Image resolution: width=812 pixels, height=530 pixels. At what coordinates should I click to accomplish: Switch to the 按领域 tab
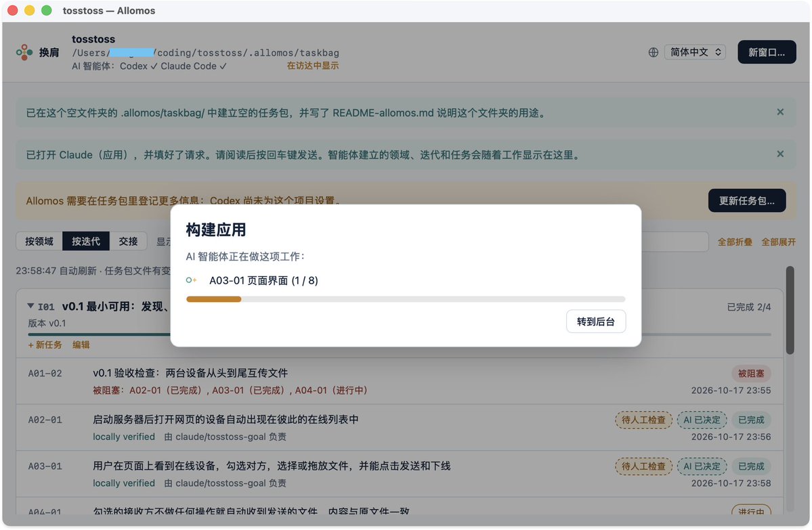[39, 241]
